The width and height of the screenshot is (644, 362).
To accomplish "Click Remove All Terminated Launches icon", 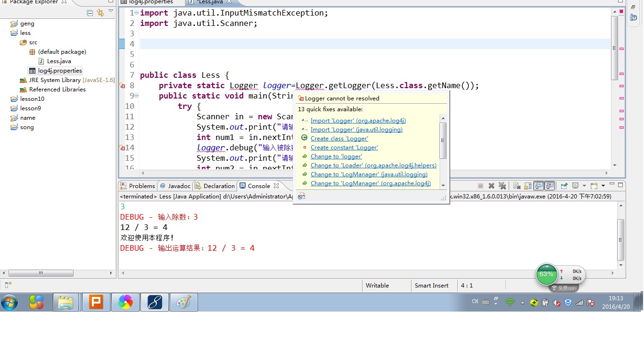I will pyautogui.click(x=502, y=186).
